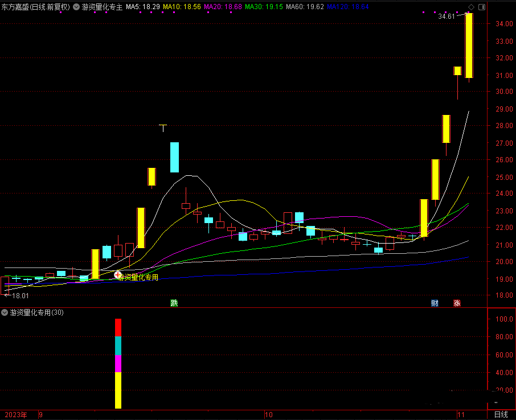Click the 游资量化专主 indicator name

coord(102,7)
